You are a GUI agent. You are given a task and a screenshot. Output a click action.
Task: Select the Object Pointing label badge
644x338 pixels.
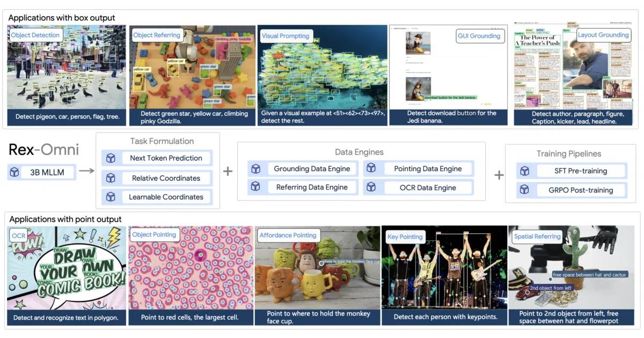point(154,234)
